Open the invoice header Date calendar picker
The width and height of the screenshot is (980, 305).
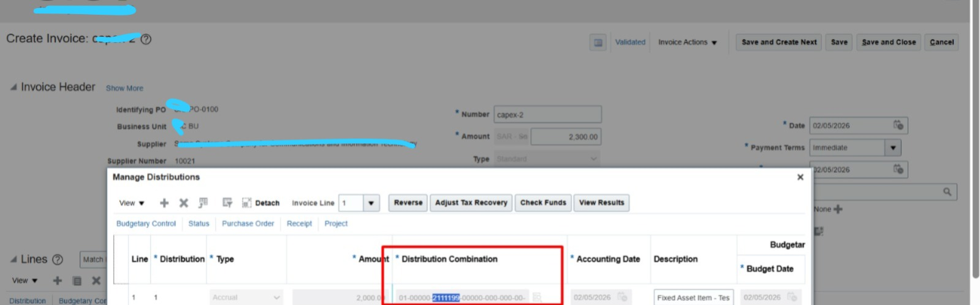pyautogui.click(x=898, y=125)
